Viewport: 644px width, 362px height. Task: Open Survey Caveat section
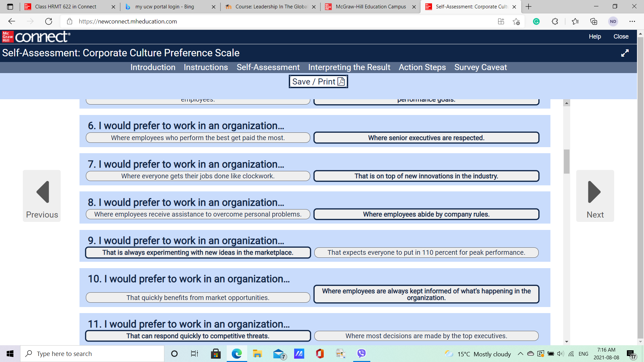click(x=481, y=67)
